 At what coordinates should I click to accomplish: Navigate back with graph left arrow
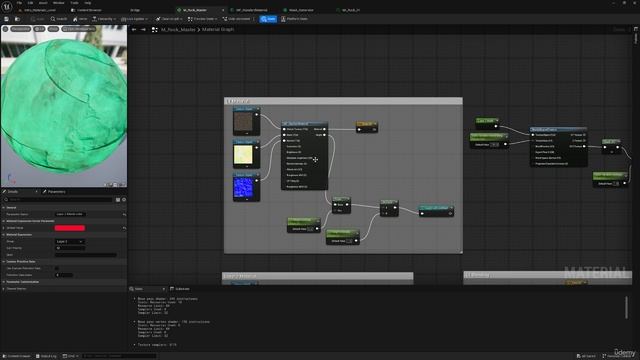(x=134, y=29)
